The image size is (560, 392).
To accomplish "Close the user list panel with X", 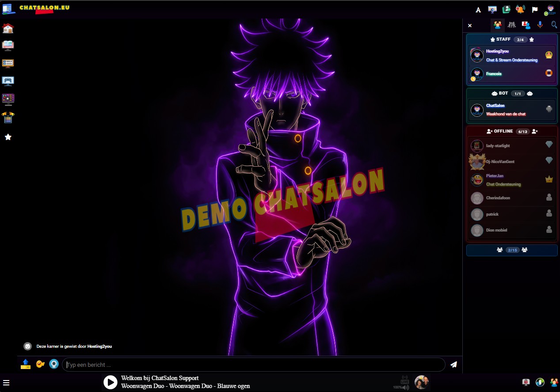I will [470, 26].
